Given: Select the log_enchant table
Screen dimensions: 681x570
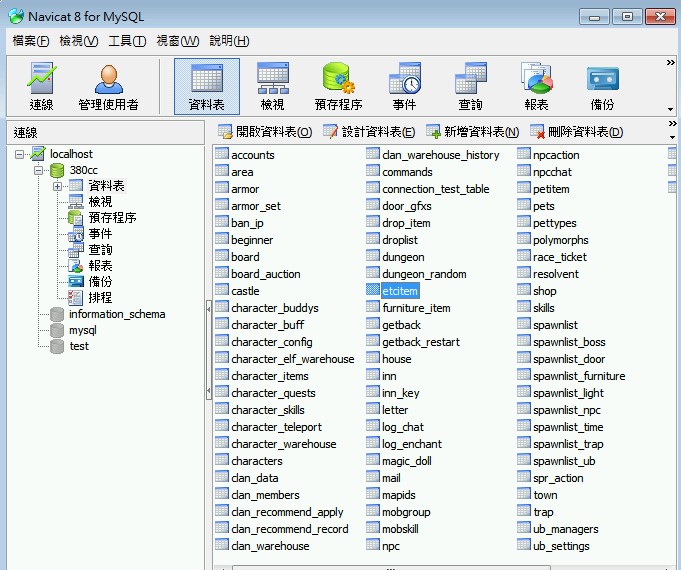Looking at the screenshot, I should coord(412,444).
